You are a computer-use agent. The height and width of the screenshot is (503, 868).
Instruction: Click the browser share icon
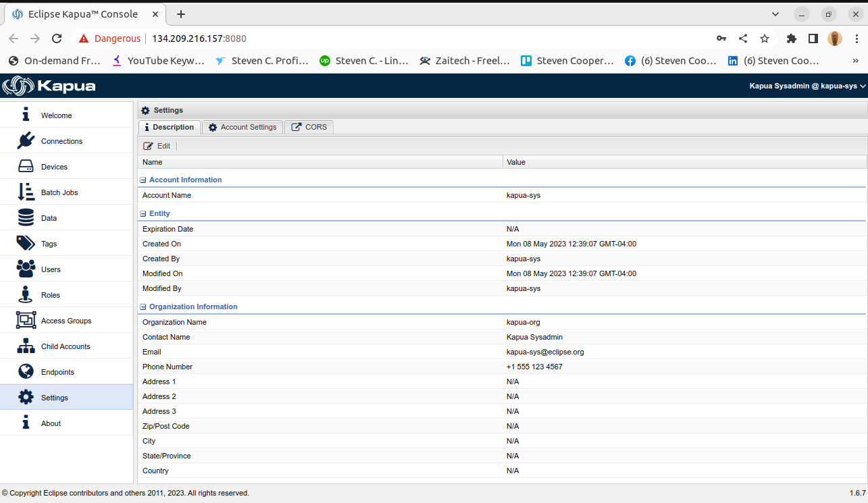[743, 38]
